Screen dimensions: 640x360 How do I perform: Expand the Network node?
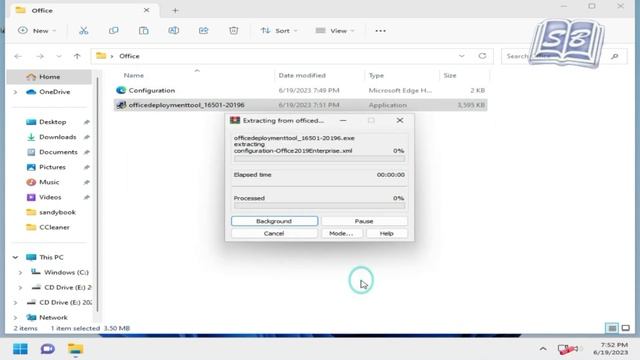(x=16, y=318)
